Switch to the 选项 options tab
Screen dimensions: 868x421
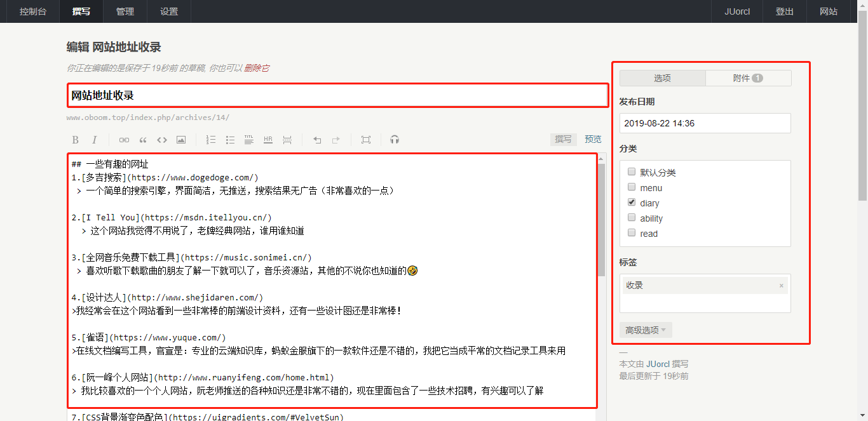click(x=662, y=78)
